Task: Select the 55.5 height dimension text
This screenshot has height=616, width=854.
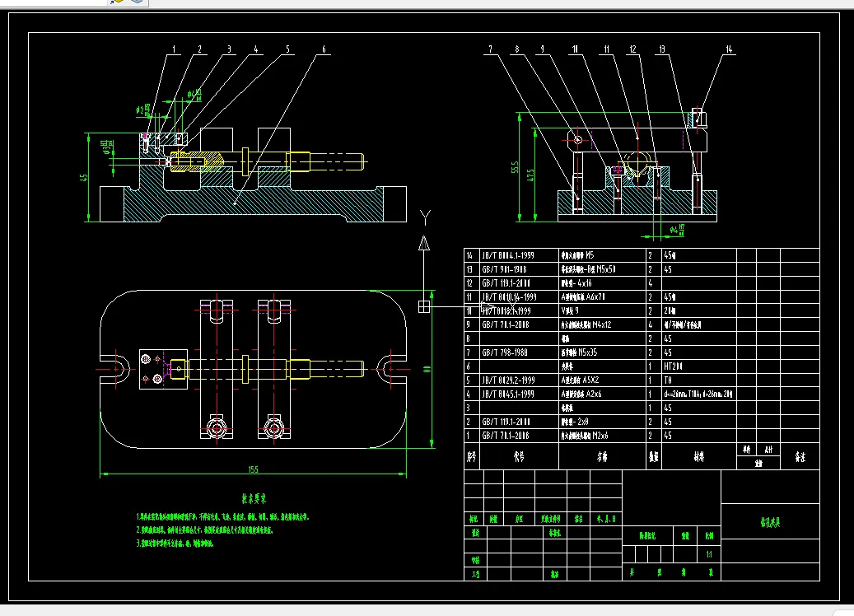Action: click(x=515, y=167)
